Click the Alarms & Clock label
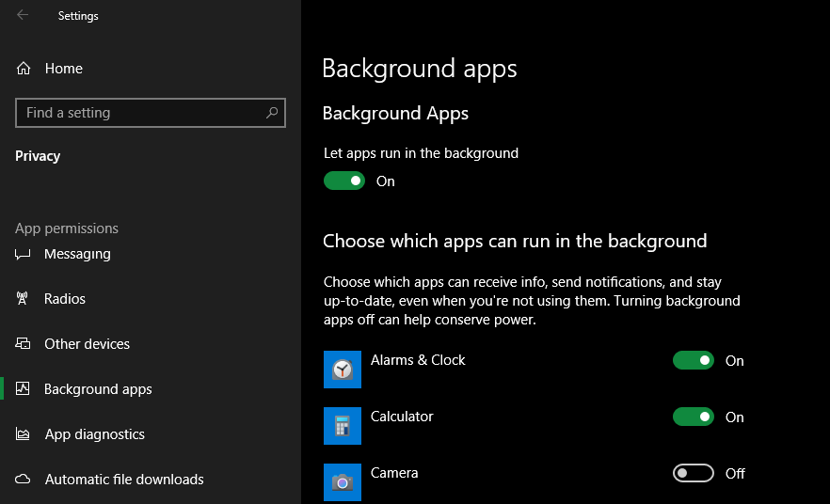830x504 pixels. (x=418, y=360)
